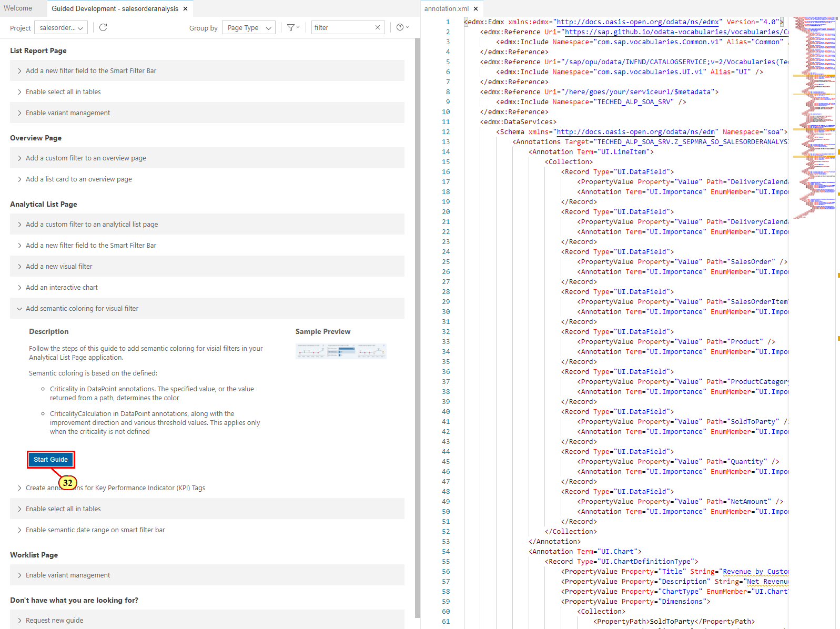Switch to the Welcome tab

[18, 8]
